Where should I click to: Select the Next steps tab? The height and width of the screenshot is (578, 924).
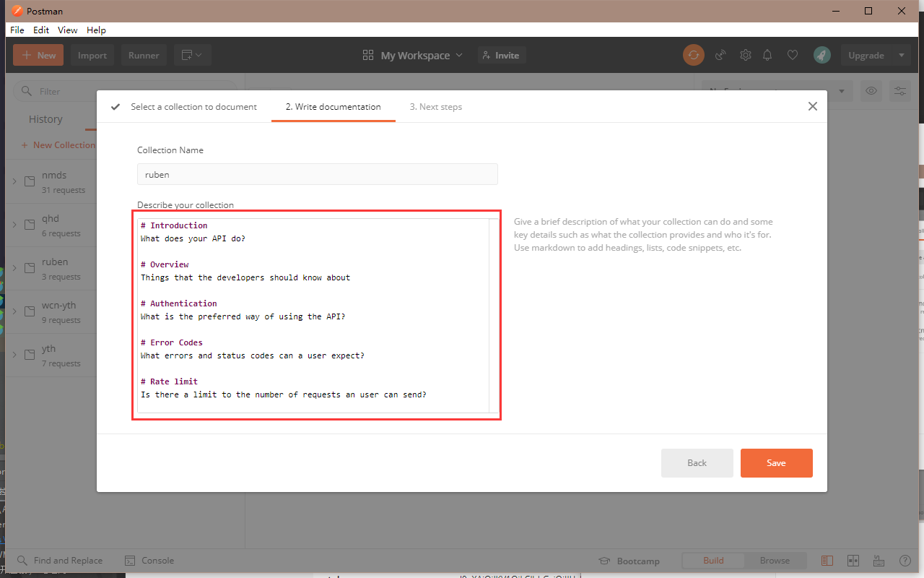[436, 106]
